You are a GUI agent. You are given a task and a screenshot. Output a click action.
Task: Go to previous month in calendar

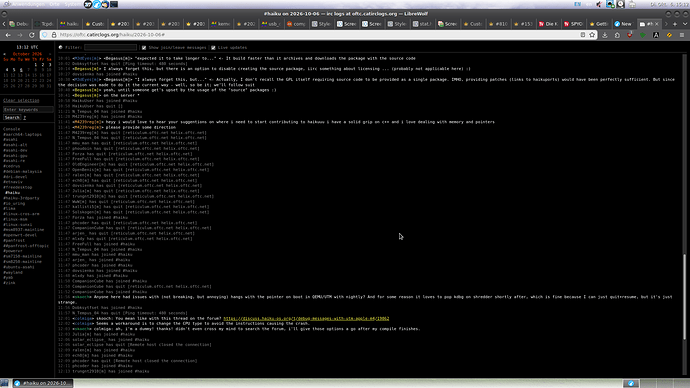[x=5, y=54]
